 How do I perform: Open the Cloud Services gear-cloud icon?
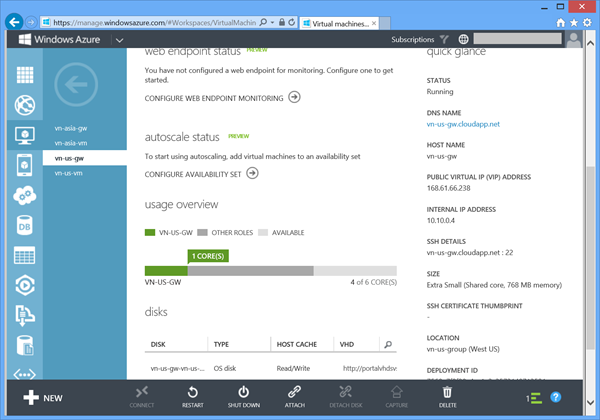coord(25,195)
